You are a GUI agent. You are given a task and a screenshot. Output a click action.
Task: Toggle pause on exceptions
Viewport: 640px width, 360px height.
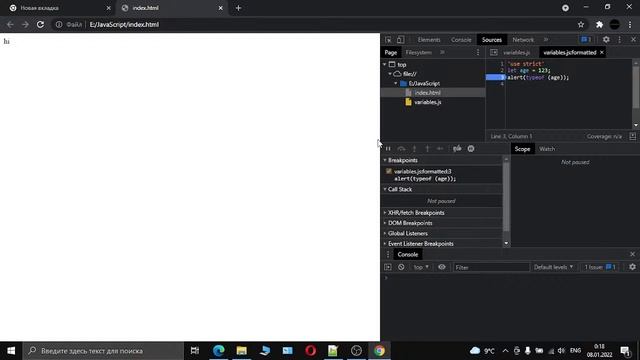(x=471, y=149)
